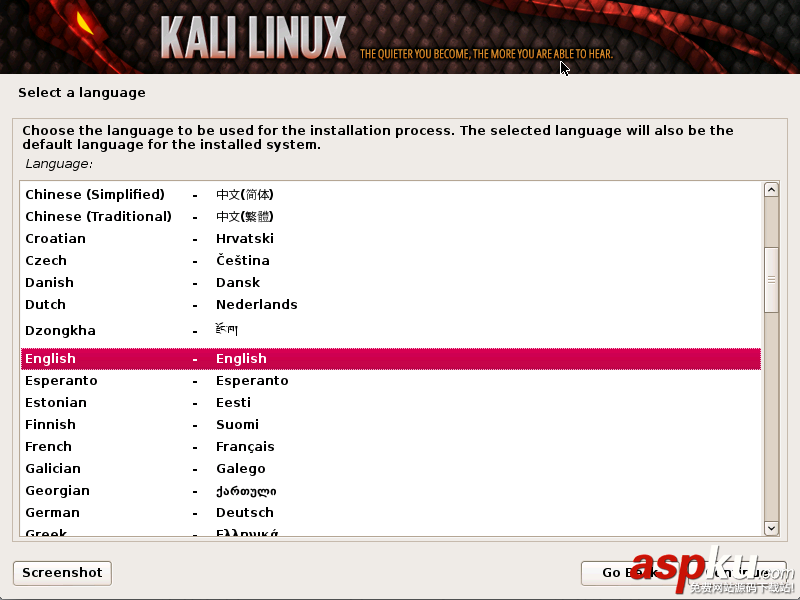800x600 pixels.
Task: Select Chinese (Traditional) language row
Action: (391, 216)
